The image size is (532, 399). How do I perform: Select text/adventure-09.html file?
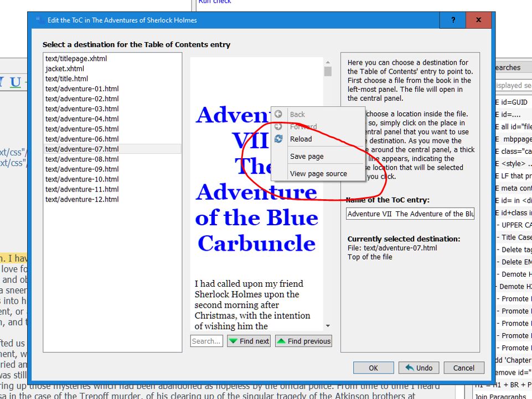(x=112, y=169)
